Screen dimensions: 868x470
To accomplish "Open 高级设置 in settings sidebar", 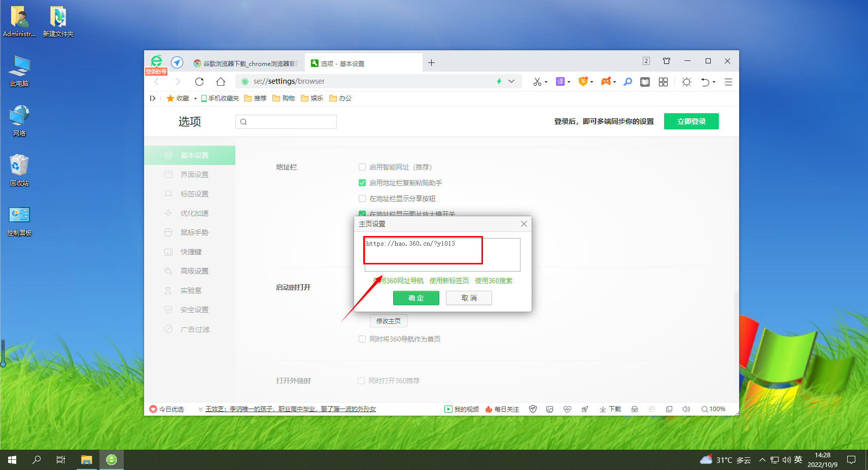I will [x=190, y=271].
